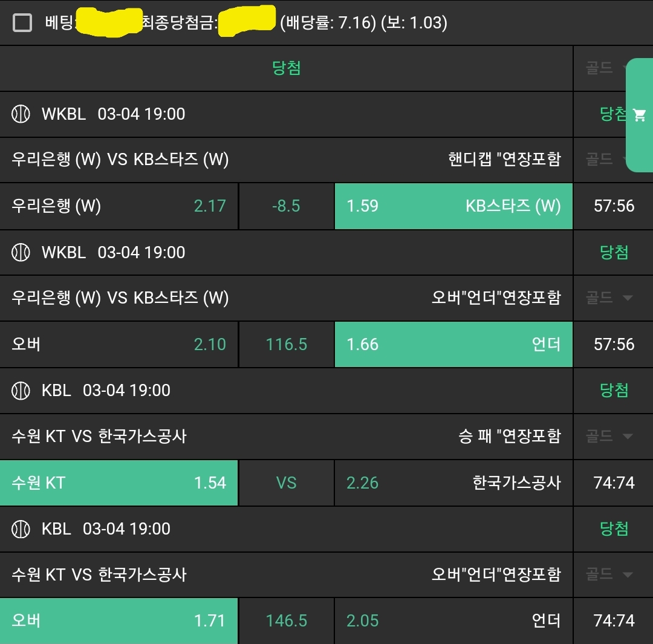This screenshot has height=644, width=653.
Task: Pick the 언더 2.05 option
Action: tap(453, 620)
